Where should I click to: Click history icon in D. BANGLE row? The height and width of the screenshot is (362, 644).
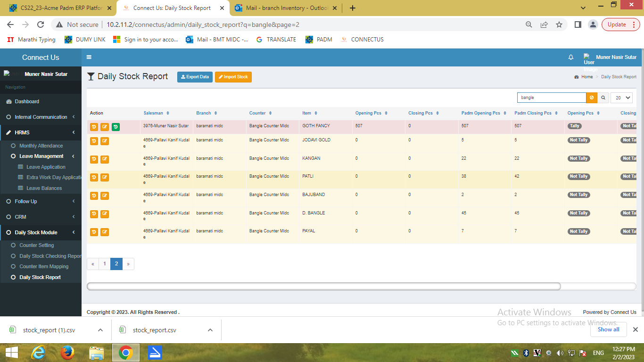[94, 214]
